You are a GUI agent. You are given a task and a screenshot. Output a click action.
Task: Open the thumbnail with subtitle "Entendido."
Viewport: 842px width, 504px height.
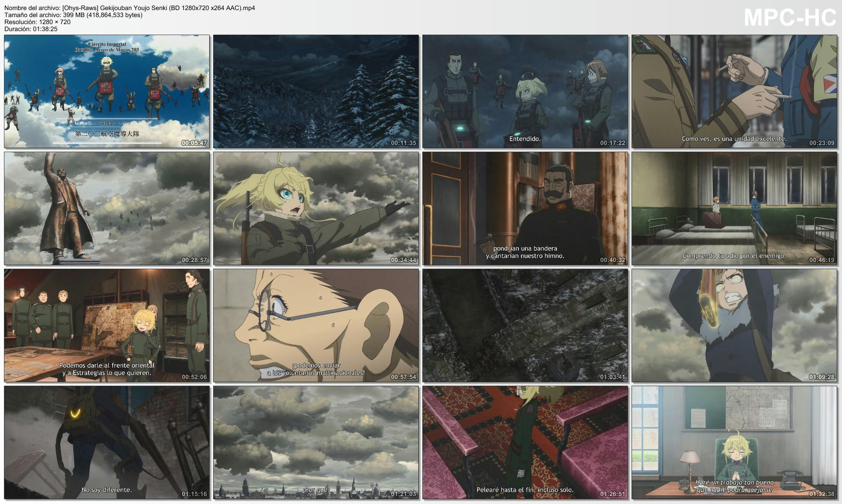pyautogui.click(x=525, y=91)
